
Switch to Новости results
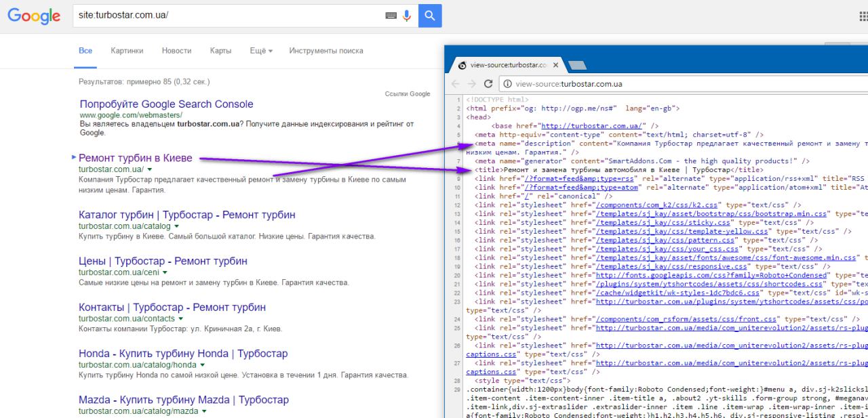(176, 51)
